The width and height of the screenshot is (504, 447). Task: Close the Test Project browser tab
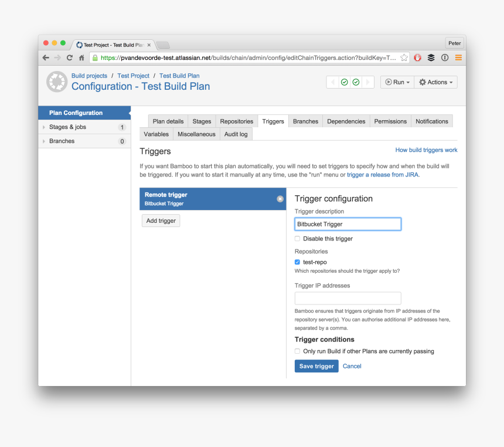click(x=149, y=45)
